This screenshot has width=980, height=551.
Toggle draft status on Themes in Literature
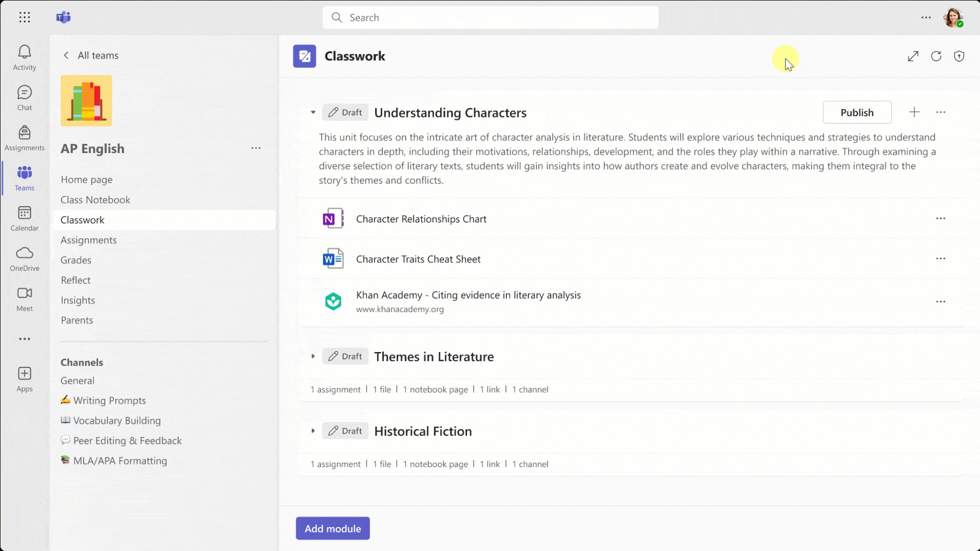(345, 356)
